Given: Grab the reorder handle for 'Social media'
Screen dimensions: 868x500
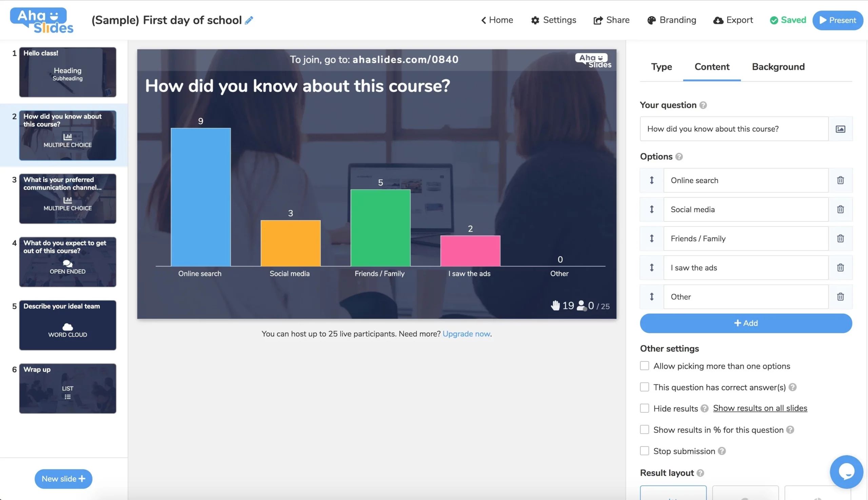Looking at the screenshot, I should point(651,209).
